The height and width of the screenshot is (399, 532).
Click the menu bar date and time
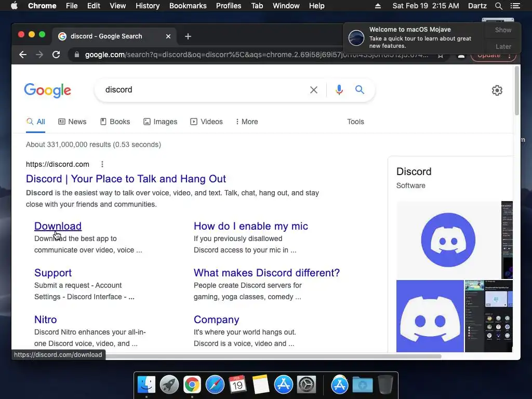(x=425, y=6)
